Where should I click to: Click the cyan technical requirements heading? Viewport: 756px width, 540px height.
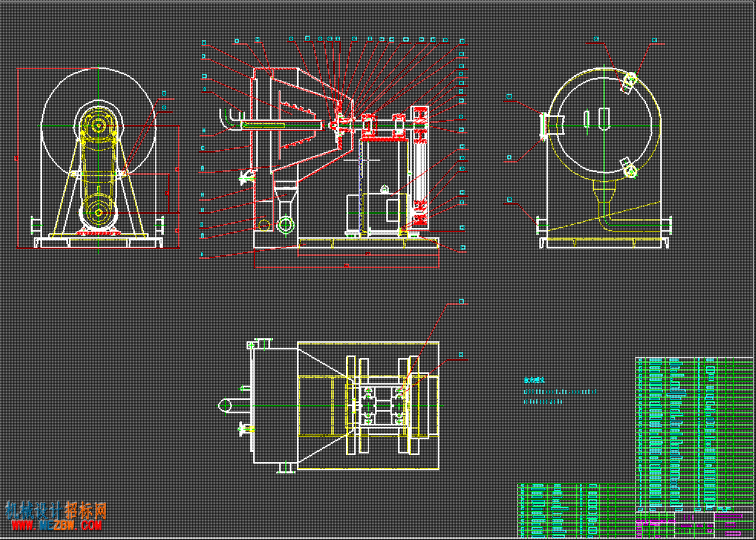pyautogui.click(x=534, y=380)
